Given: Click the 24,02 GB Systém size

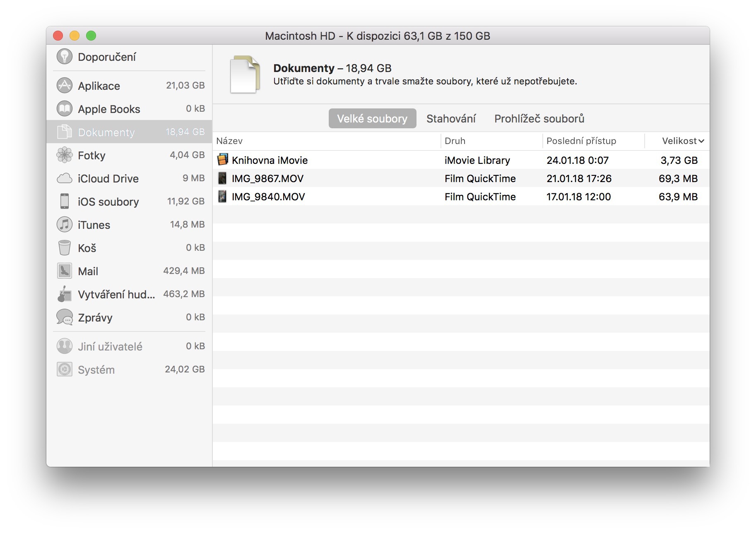Looking at the screenshot, I should 185,369.
